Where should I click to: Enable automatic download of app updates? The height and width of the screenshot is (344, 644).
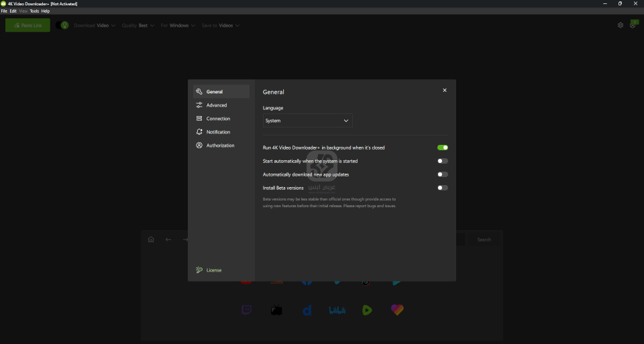[x=442, y=174]
